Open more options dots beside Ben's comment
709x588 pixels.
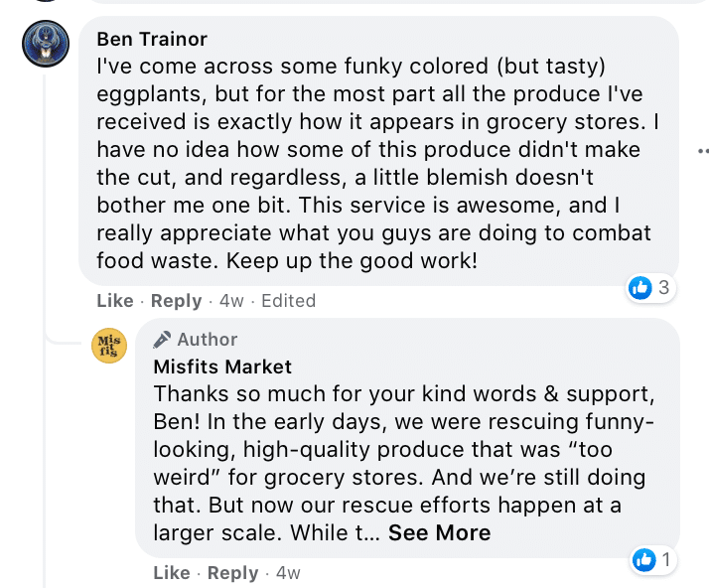(702, 151)
